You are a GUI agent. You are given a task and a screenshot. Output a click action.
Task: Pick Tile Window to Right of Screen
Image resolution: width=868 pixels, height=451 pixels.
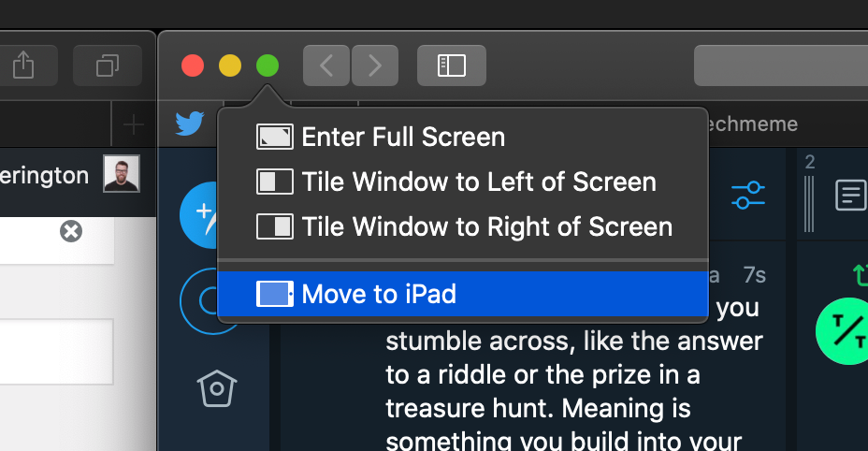486,226
